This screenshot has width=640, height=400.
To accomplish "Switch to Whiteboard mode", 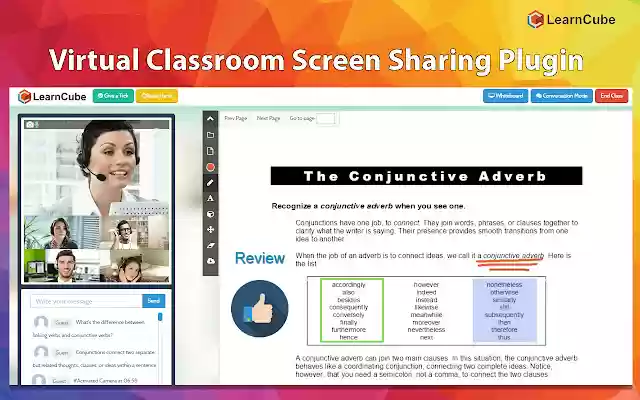I will point(505,96).
